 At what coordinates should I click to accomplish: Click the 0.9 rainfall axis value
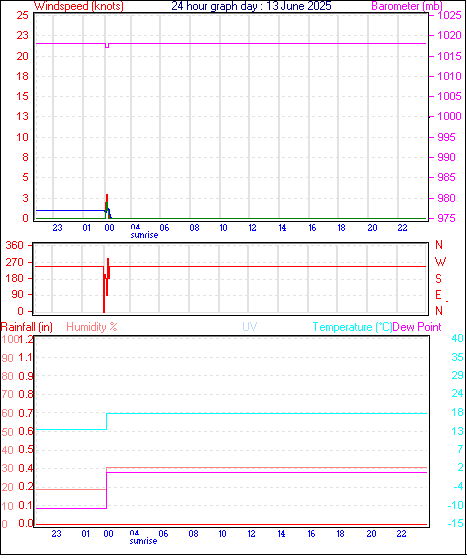26,376
